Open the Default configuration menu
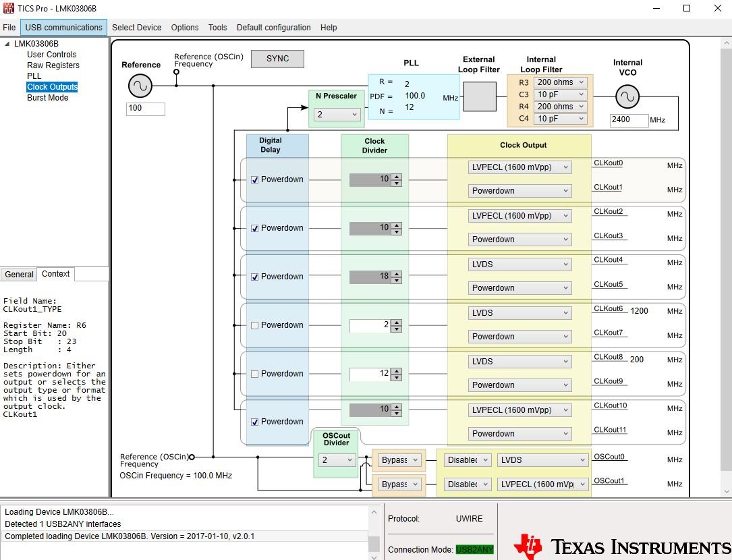Screen dimensions: 732x560 click(273, 28)
